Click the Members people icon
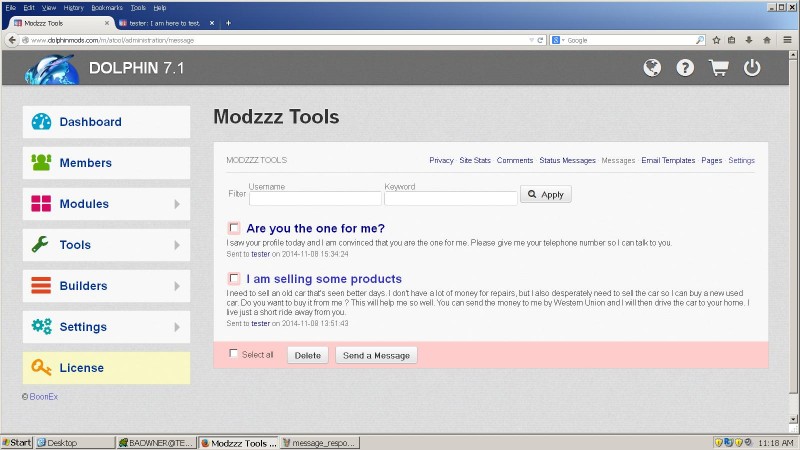The image size is (800, 450). [41, 162]
